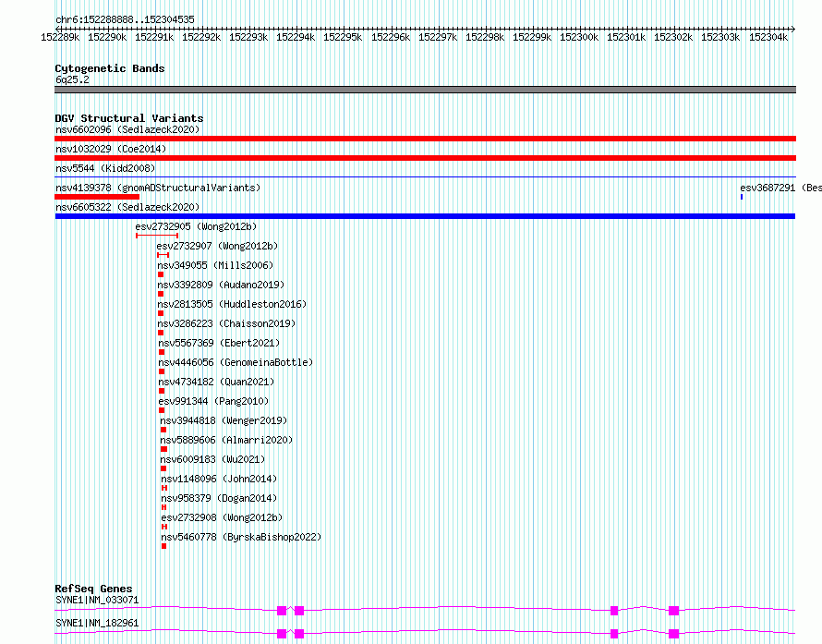
Task: Click the short red bar for nsv4139378
Action: (97, 197)
